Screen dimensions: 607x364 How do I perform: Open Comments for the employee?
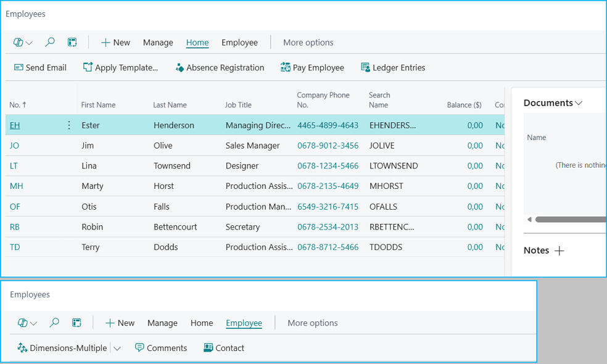click(161, 348)
